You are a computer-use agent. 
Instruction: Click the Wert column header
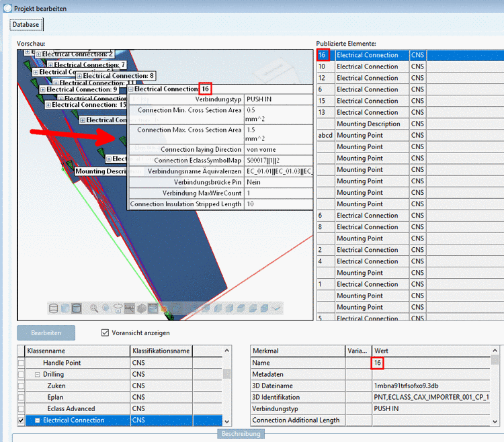pos(431,351)
